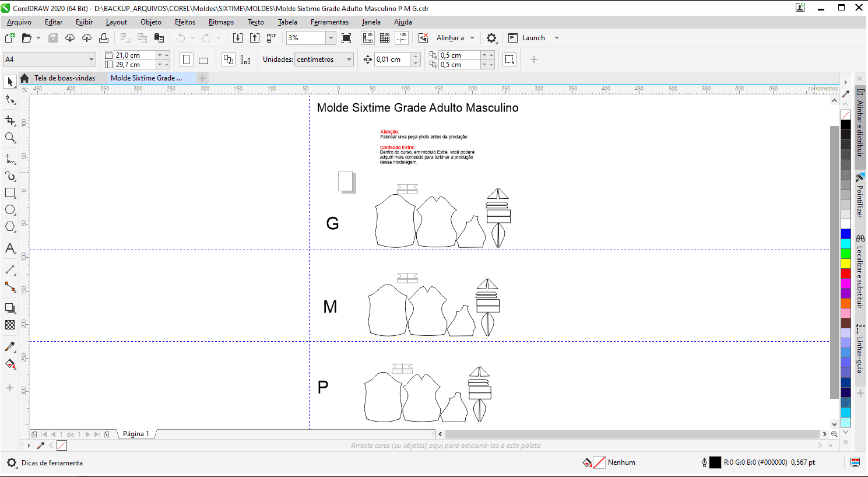Image resolution: width=868 pixels, height=477 pixels.
Task: Open page width 21,0 cm dropdown arrow
Action: pos(160,55)
